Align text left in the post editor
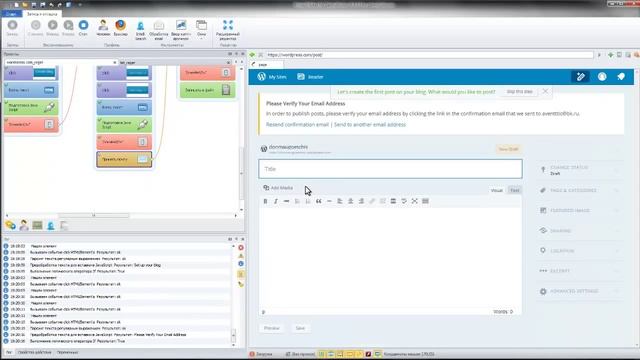This screenshot has width=640, height=360. (x=340, y=201)
